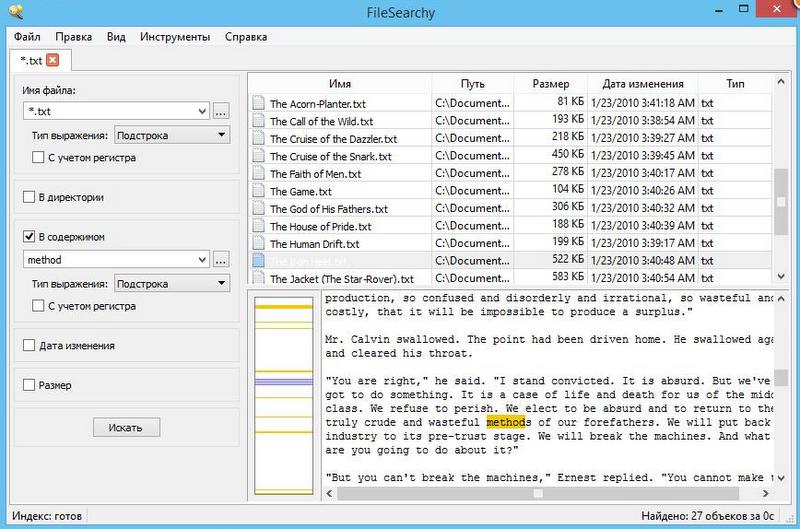Click the file icon of The Human Drift.txt
This screenshot has width=800, height=529.
tap(259, 243)
